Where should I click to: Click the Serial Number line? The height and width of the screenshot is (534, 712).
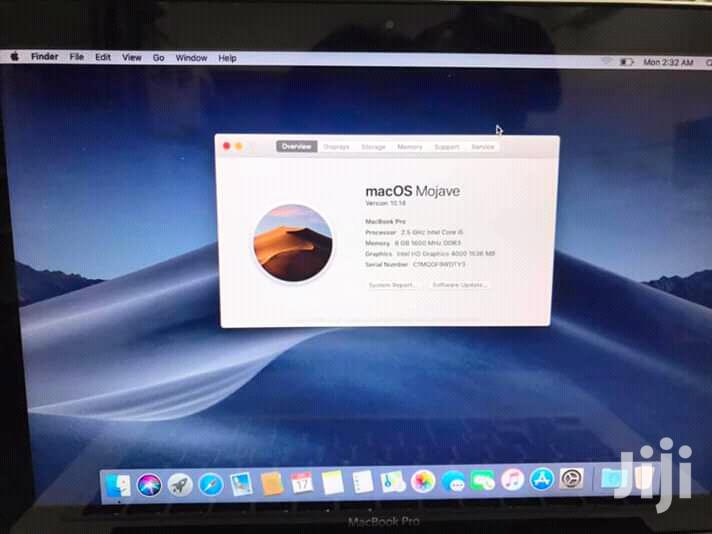point(415,264)
